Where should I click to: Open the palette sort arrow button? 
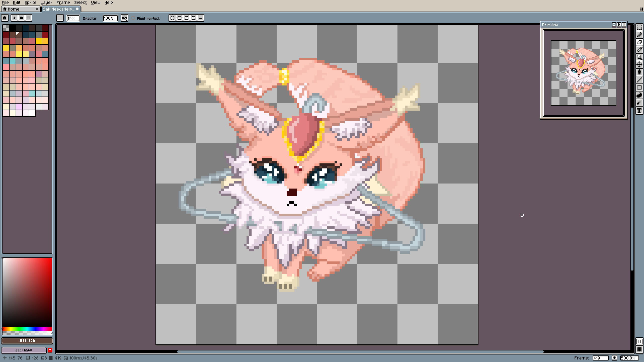(x=14, y=18)
